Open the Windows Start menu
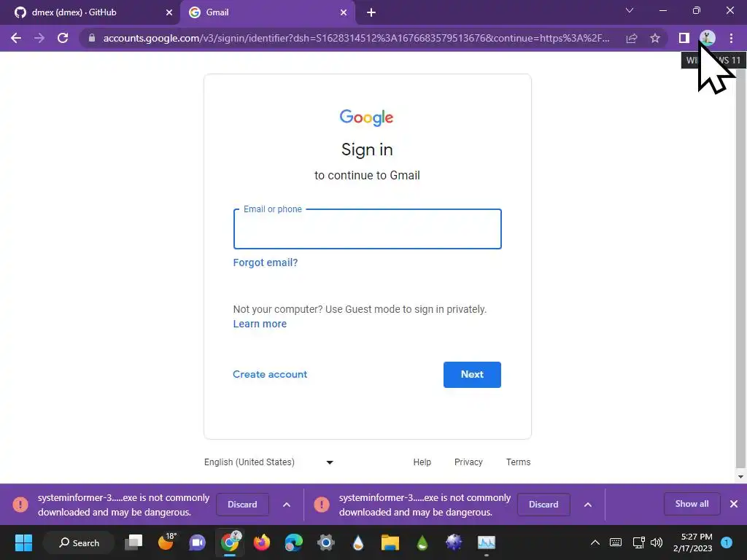Image resolution: width=747 pixels, height=560 pixels. (x=23, y=542)
